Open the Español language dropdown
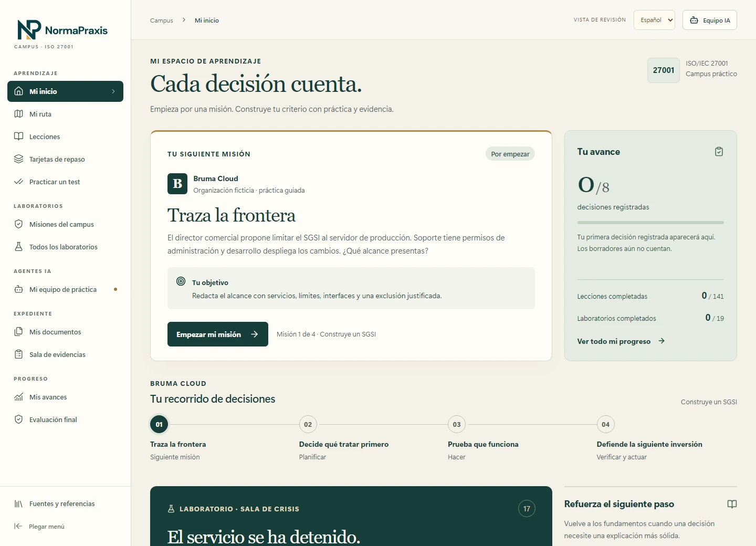Screen dimensions: 756x546 pyautogui.click(x=654, y=20)
